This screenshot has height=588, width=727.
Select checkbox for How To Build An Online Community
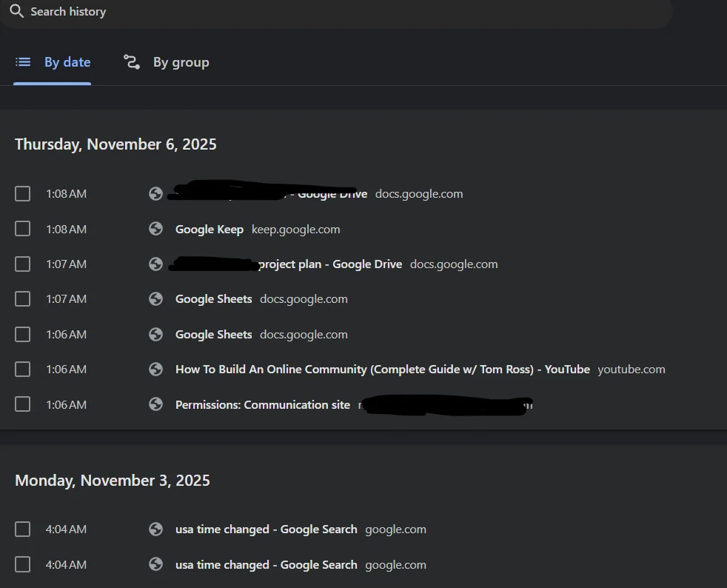click(23, 369)
